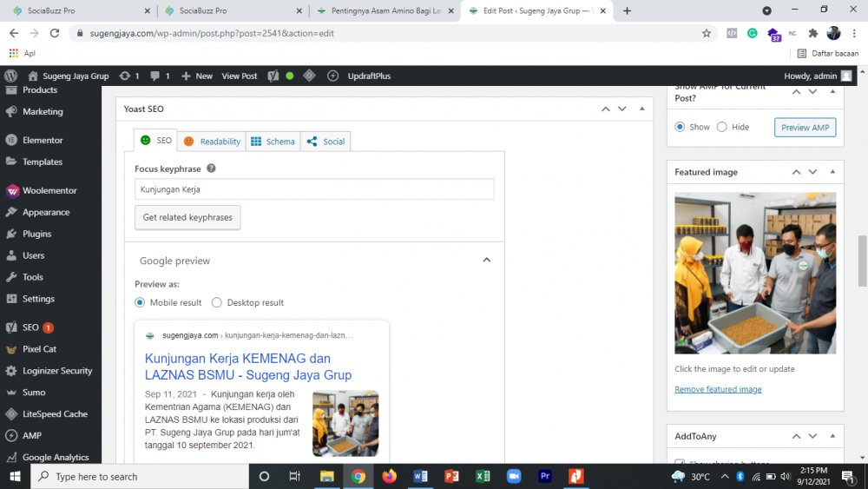This screenshot has height=489, width=868.
Task: Open Word from the taskbar
Action: (420, 476)
